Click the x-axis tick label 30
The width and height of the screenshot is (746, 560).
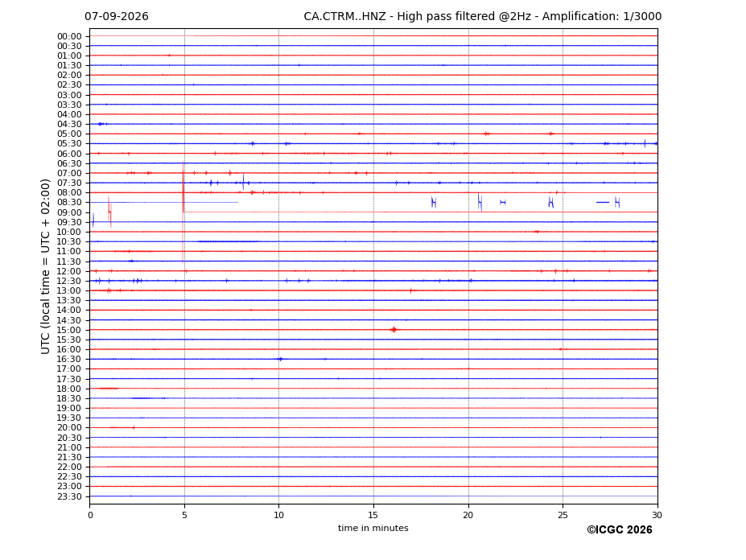[x=657, y=515]
